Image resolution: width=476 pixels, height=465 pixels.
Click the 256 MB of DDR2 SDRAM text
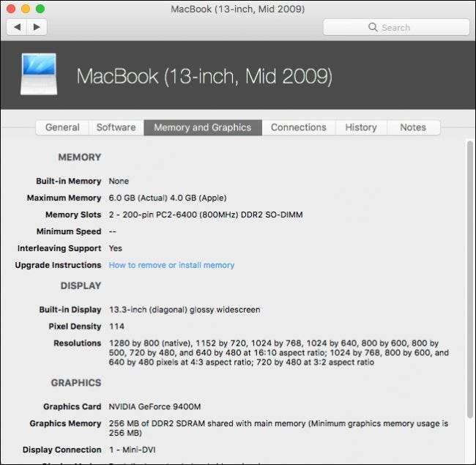(278, 428)
